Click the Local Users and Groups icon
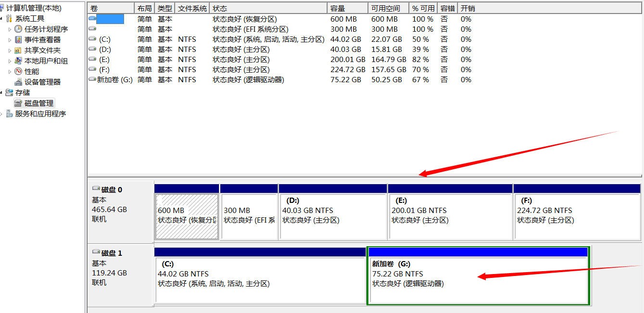The width and height of the screenshot is (644, 313). point(18,61)
